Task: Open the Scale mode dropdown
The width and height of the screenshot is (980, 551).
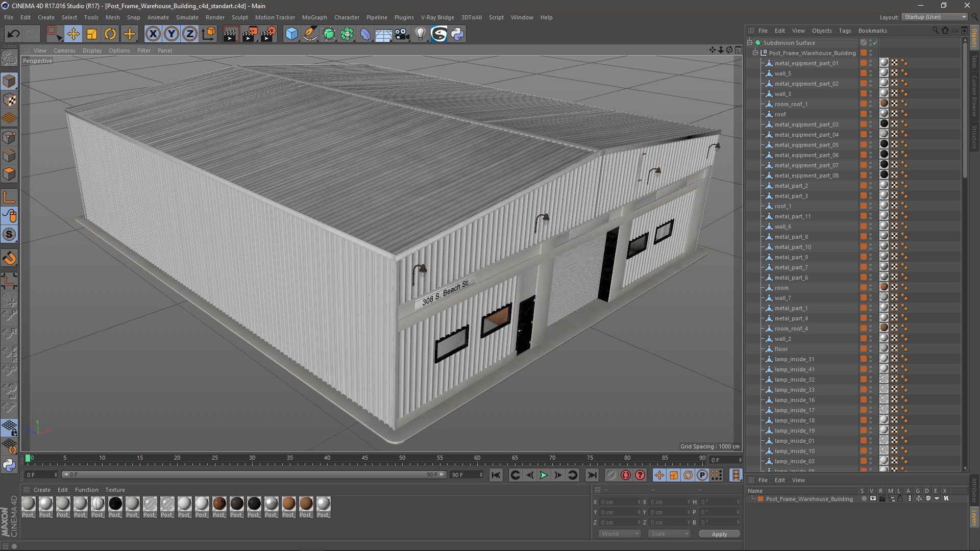Action: click(669, 534)
